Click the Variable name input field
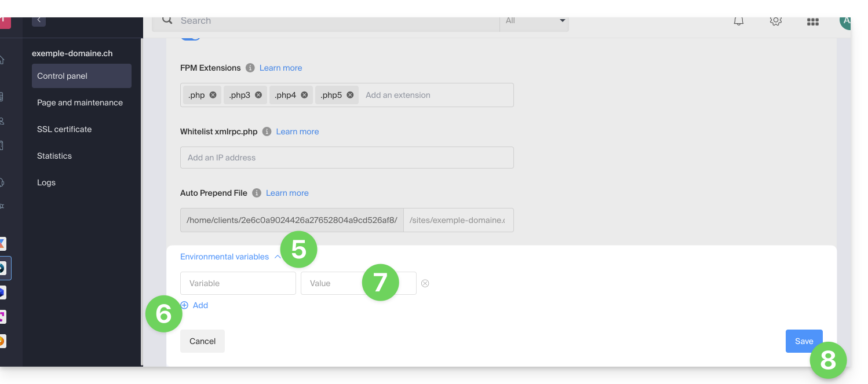868x384 pixels. (238, 283)
